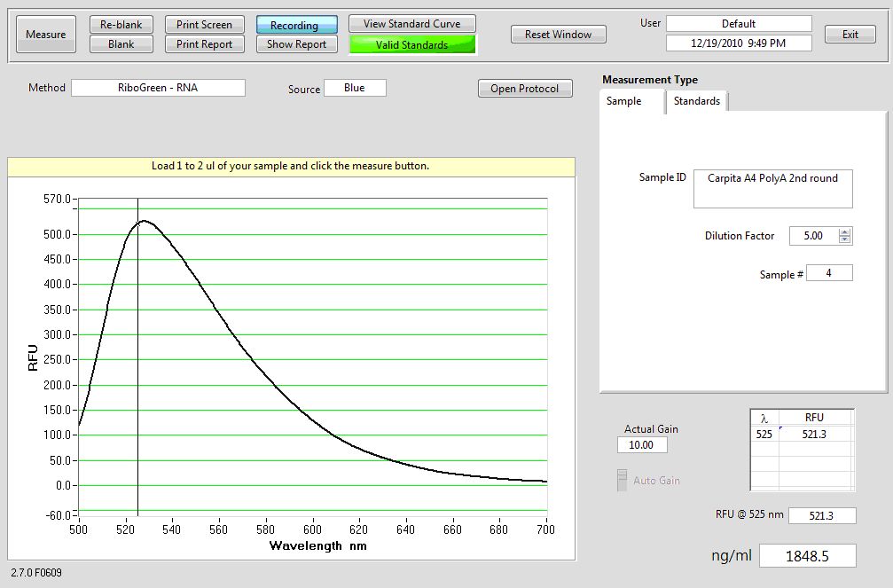Click the 570.0 y-axis maximum label
Viewport: 893px width, 588px height.
57,199
